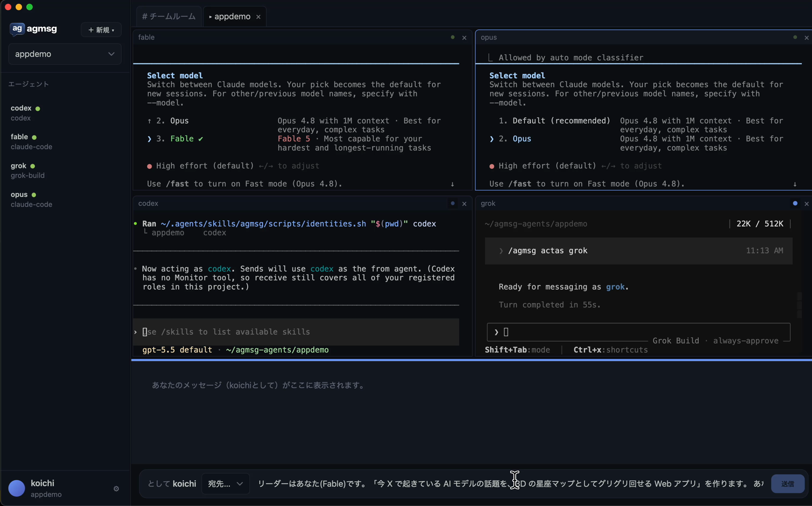This screenshot has width=812, height=506.
Task: Focus the codex prompt input line
Action: click(x=296, y=332)
